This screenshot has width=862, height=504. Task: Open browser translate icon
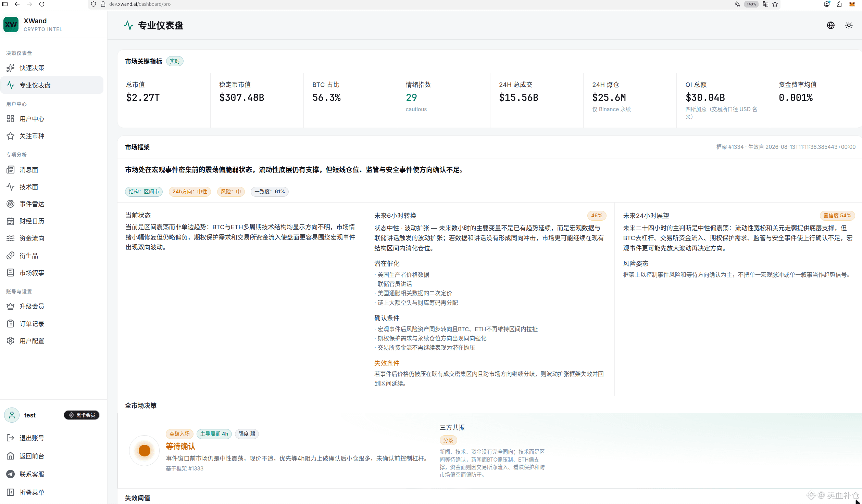(737, 4)
